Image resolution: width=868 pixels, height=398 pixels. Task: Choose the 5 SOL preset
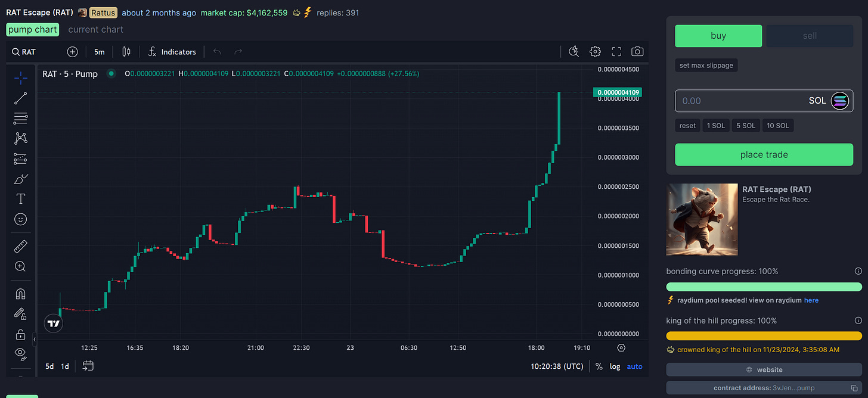(x=746, y=126)
